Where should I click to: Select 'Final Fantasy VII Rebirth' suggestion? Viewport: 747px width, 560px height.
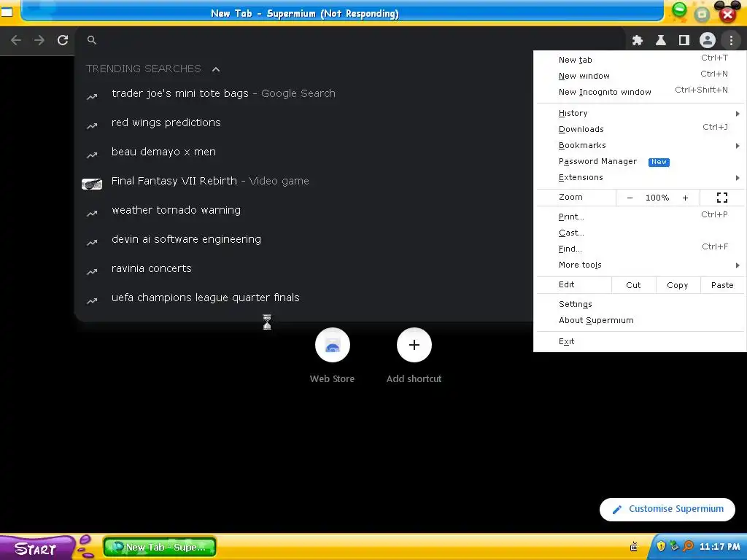304,181
